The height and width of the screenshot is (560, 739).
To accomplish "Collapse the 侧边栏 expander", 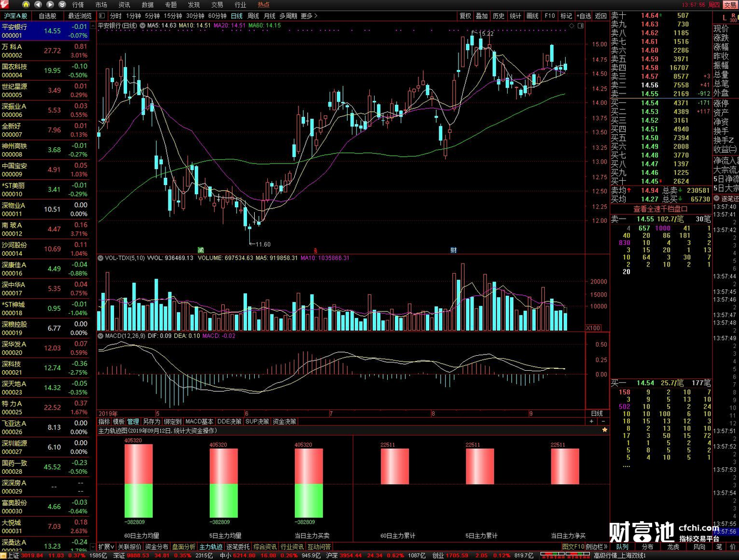I will tap(596, 547).
